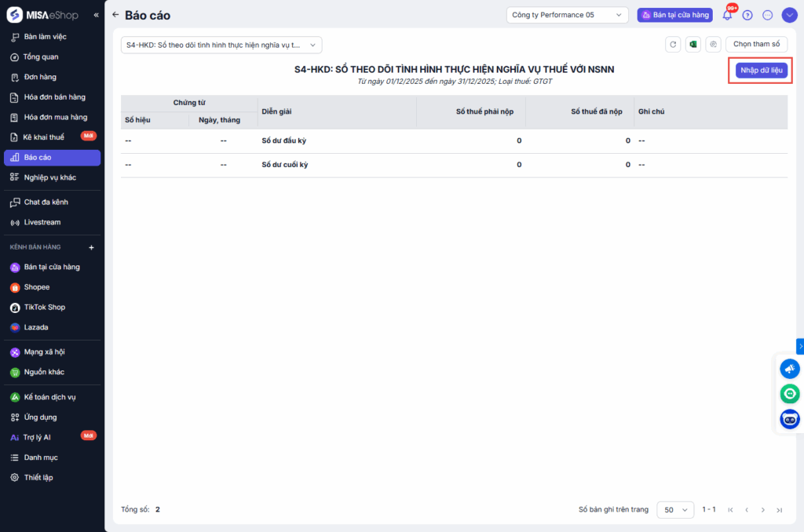The width and height of the screenshot is (804, 532).
Task: Open Mạng xã hội channel
Action: [52, 352]
